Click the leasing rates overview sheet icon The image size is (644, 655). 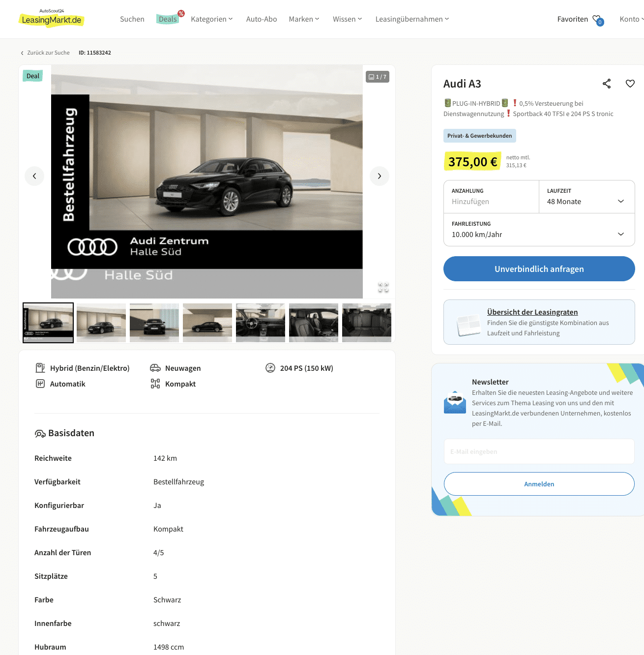468,326
